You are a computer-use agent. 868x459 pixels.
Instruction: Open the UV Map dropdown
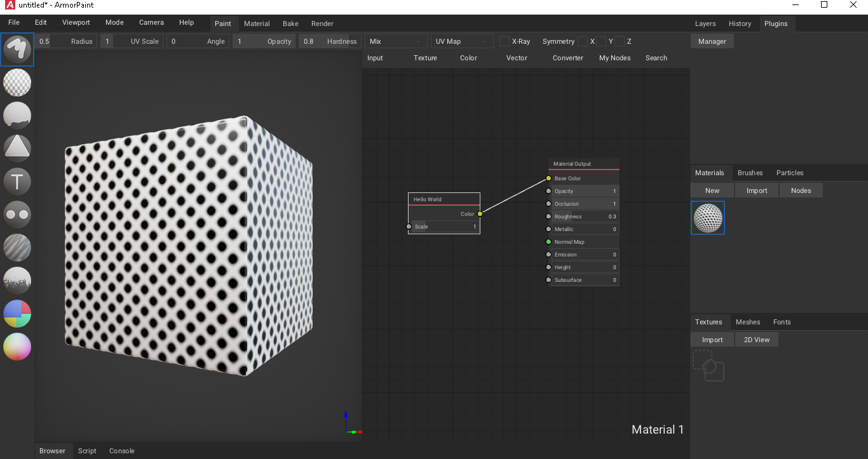click(x=462, y=41)
